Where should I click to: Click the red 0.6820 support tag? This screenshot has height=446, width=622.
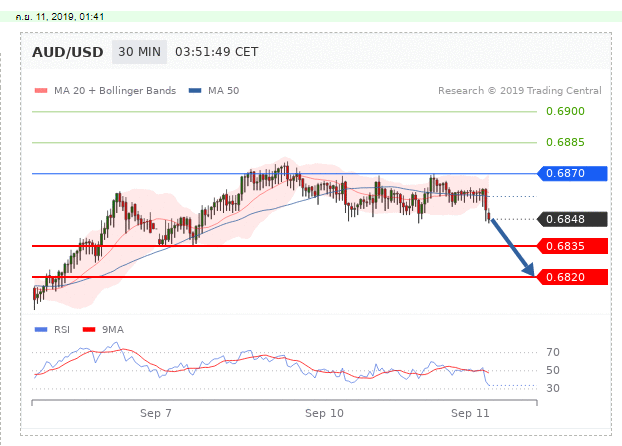tap(572, 277)
